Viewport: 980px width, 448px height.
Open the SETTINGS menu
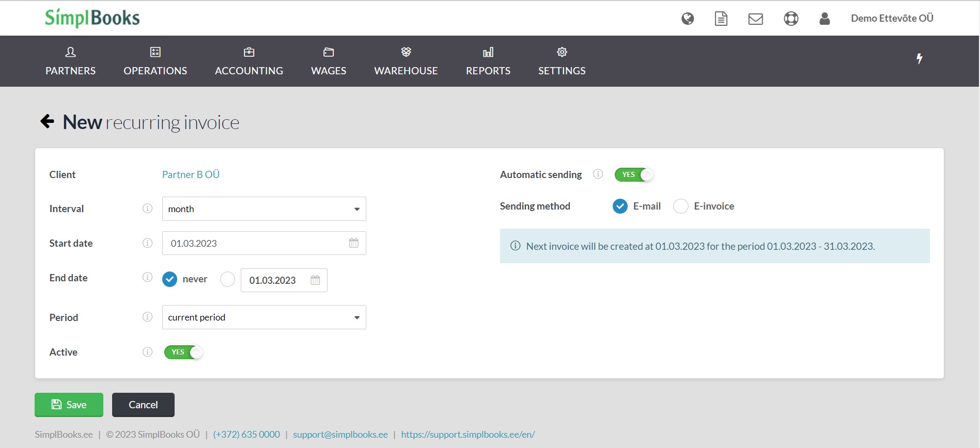click(562, 61)
